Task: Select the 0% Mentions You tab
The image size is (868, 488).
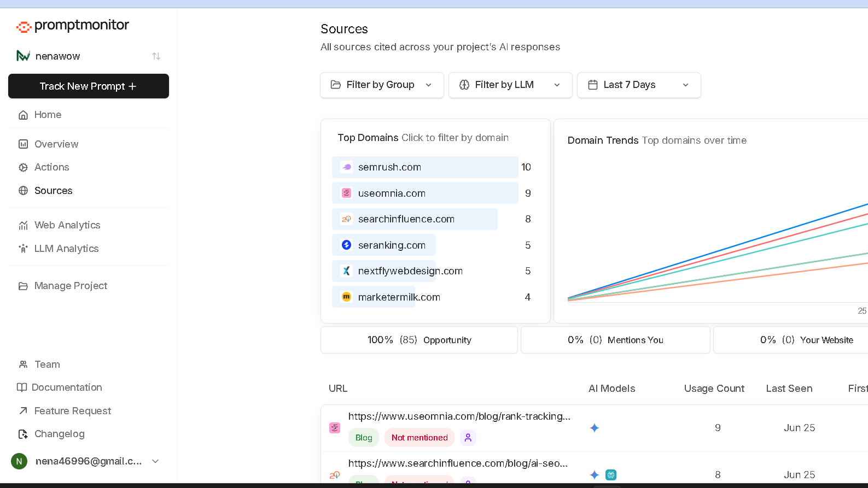Action: [615, 340]
